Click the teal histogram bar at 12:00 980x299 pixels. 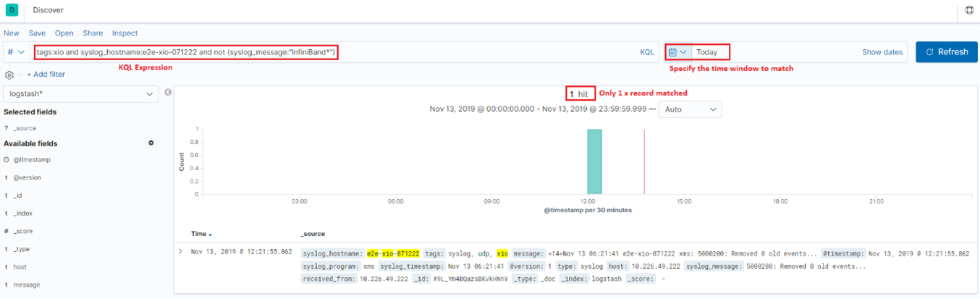pyautogui.click(x=594, y=161)
